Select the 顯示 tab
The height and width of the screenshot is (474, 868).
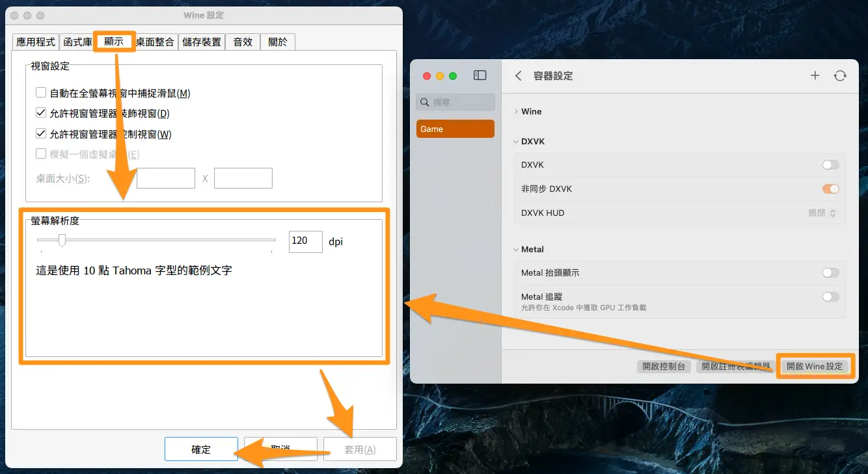tap(114, 41)
